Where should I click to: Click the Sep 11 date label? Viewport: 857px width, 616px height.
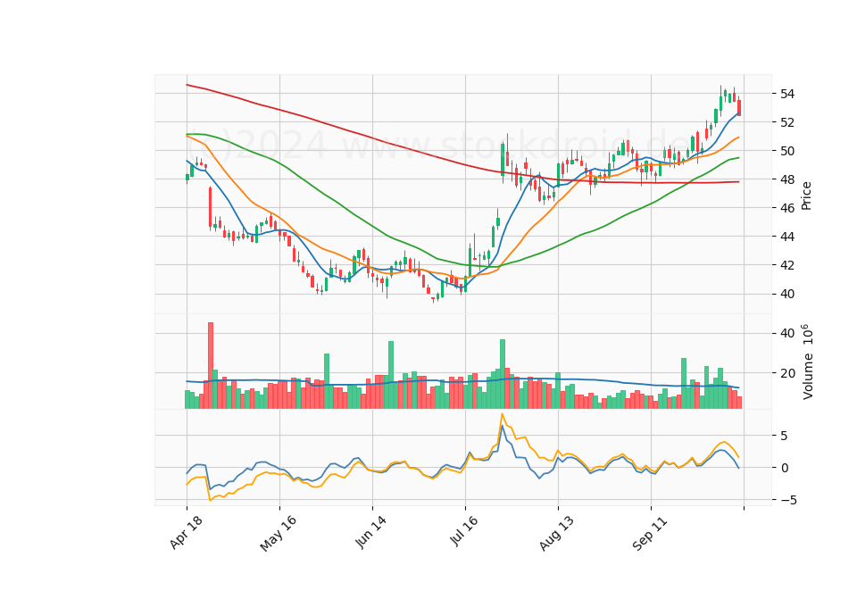651,534
